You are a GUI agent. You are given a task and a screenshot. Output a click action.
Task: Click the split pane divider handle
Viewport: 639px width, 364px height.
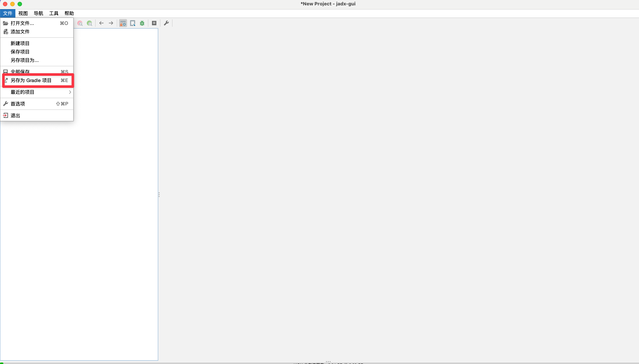point(159,195)
